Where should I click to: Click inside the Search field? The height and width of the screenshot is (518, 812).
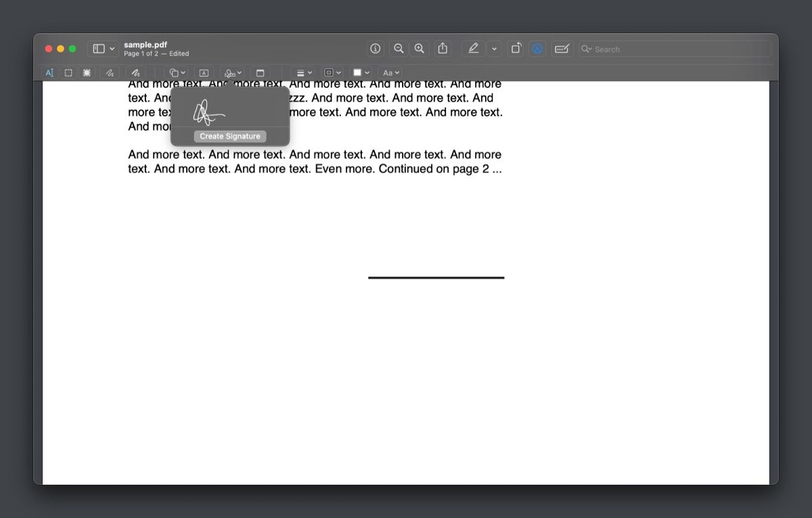point(677,49)
